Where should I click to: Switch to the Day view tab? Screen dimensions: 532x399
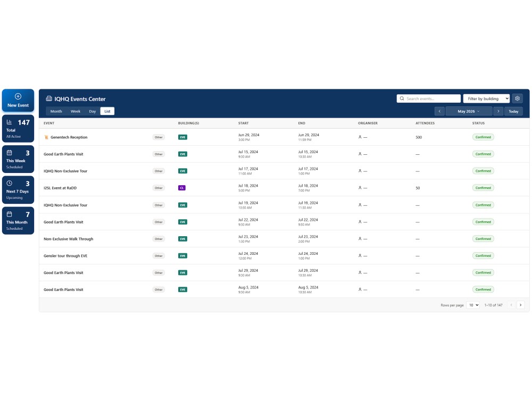pos(92,111)
